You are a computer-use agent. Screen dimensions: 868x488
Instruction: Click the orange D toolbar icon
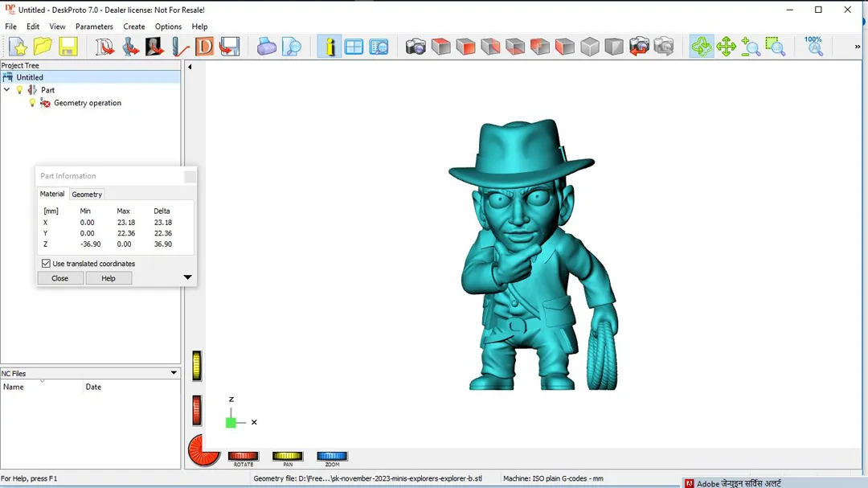point(204,47)
